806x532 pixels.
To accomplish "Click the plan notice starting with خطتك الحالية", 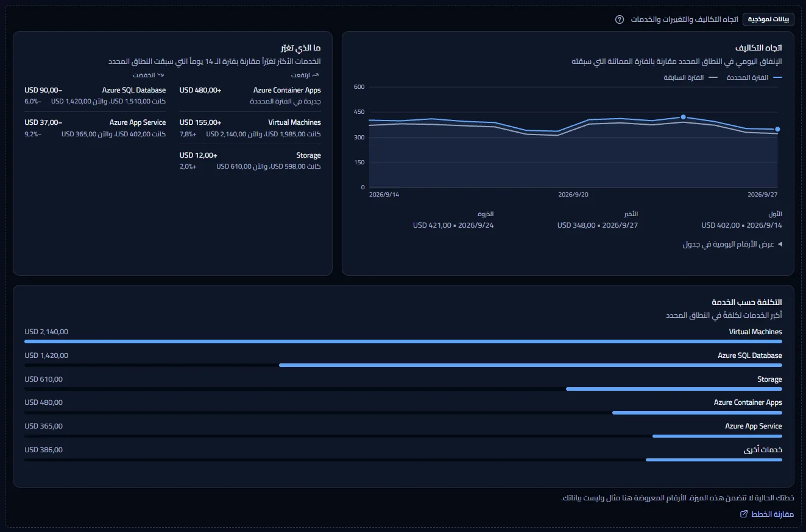I will 677,499.
